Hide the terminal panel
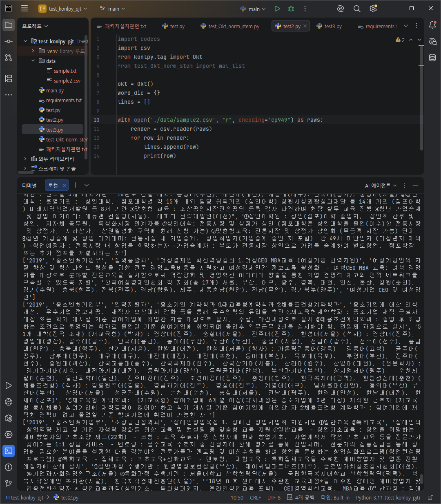 point(415,185)
